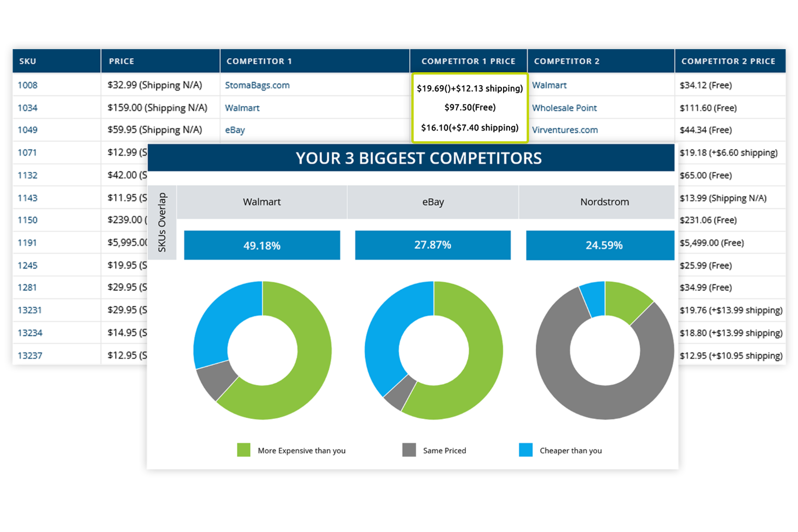
Task: Click the Walmart link in Competitor 2 column
Action: point(549,85)
